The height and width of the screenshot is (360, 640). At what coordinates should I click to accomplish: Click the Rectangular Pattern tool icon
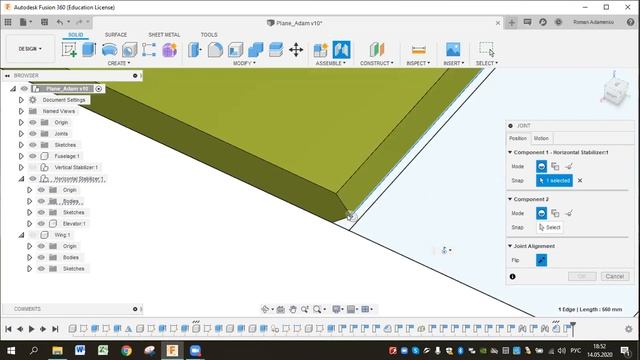149,50
